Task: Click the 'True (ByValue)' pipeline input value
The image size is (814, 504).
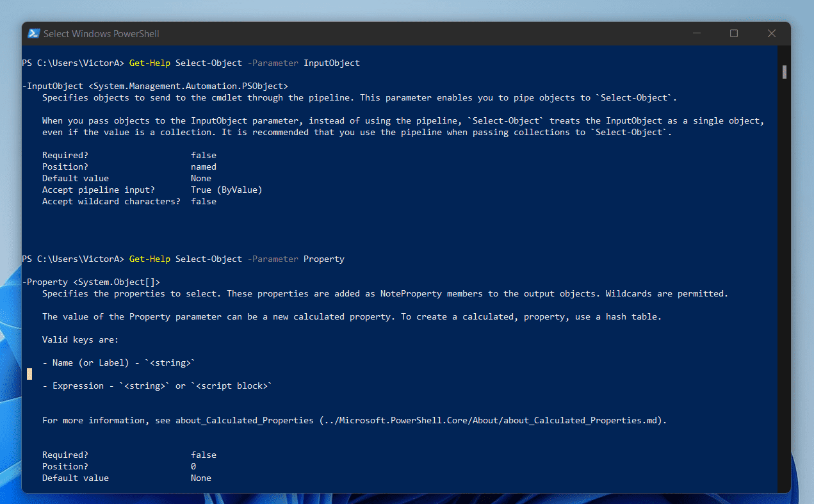Action: pyautogui.click(x=226, y=190)
